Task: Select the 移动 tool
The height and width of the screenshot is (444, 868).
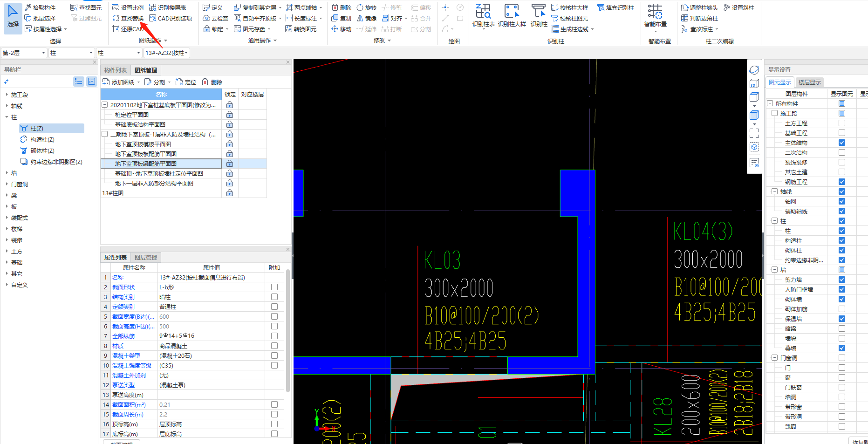Action: point(342,29)
